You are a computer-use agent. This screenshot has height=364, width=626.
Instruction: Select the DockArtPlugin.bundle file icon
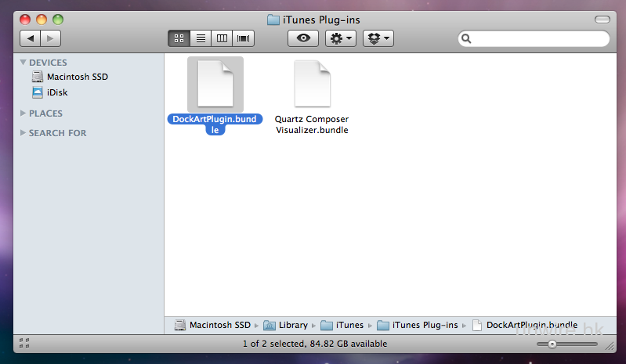tap(215, 84)
